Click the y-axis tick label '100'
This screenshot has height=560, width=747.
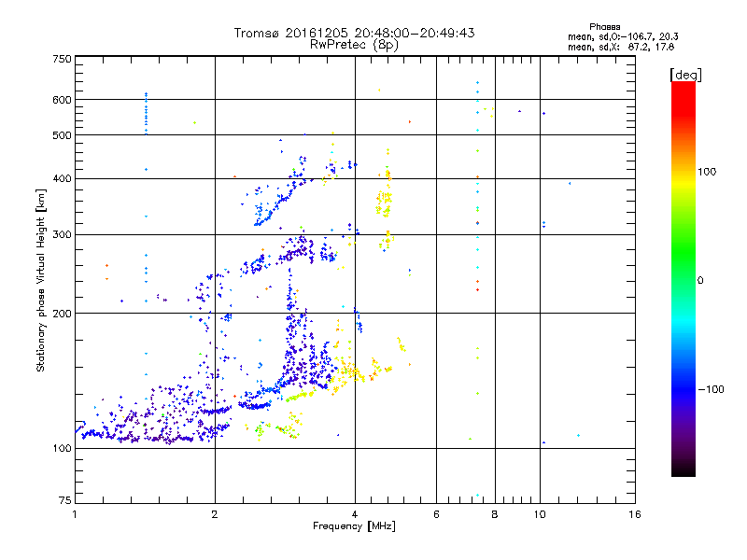(62, 448)
